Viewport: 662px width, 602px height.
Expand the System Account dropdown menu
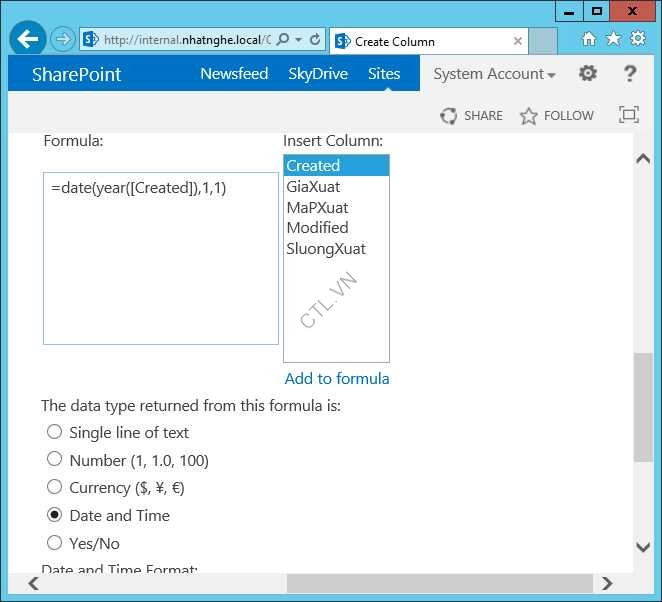[494, 74]
